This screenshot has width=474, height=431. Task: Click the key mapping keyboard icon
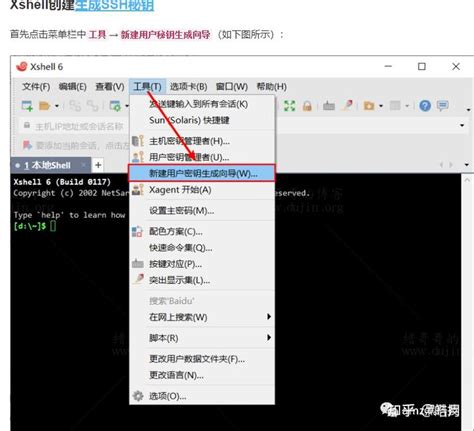(329, 106)
